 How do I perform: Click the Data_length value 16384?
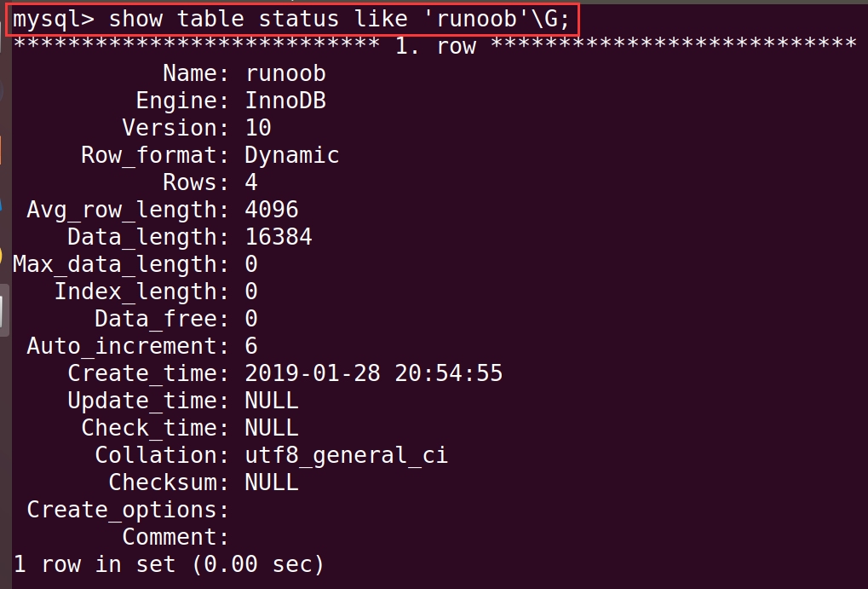pyautogui.click(x=278, y=237)
